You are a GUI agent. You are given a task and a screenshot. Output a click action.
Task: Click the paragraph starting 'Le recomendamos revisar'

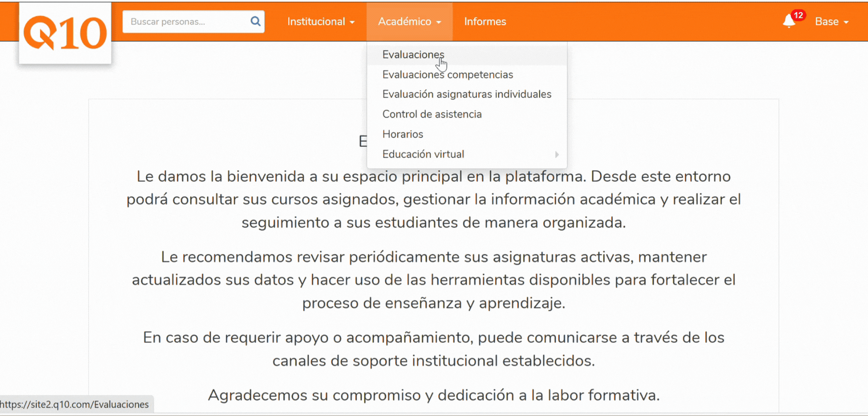[x=434, y=280]
